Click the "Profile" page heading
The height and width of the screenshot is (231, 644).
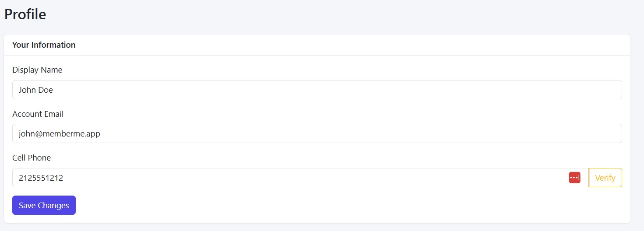[25, 14]
